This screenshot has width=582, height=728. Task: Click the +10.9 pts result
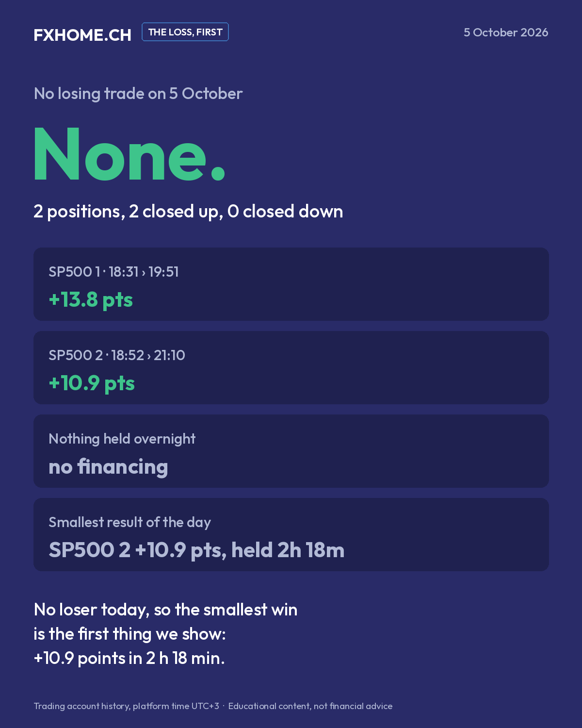click(x=92, y=383)
